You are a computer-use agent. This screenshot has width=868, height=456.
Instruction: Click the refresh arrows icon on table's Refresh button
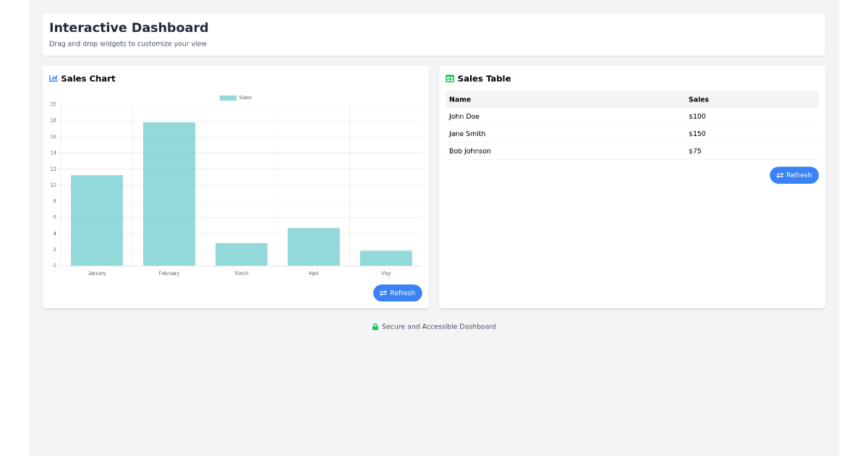pyautogui.click(x=779, y=174)
